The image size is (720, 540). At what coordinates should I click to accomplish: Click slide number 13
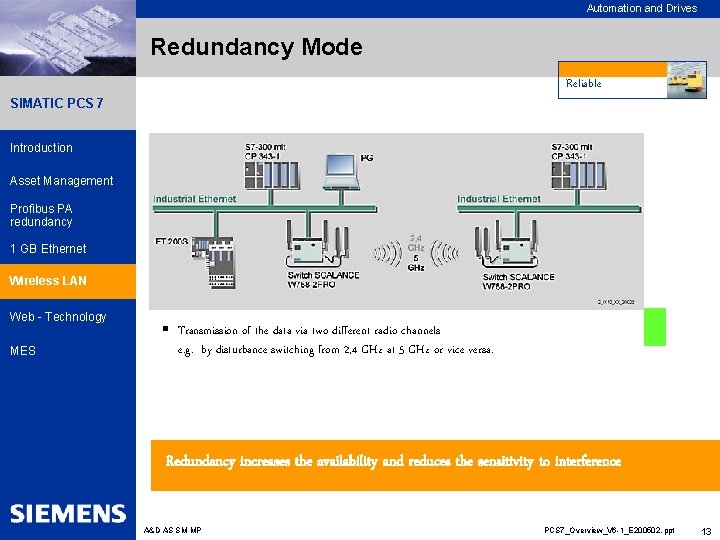point(706,531)
